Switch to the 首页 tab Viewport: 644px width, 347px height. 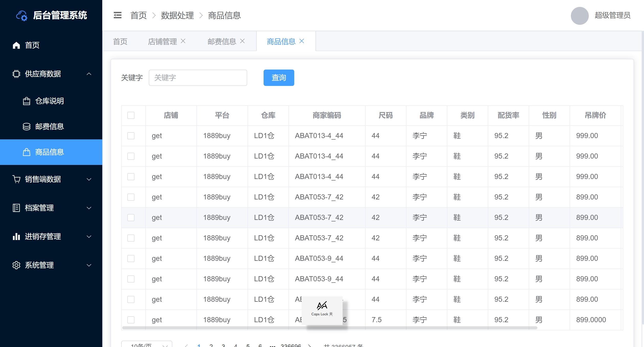pos(120,41)
